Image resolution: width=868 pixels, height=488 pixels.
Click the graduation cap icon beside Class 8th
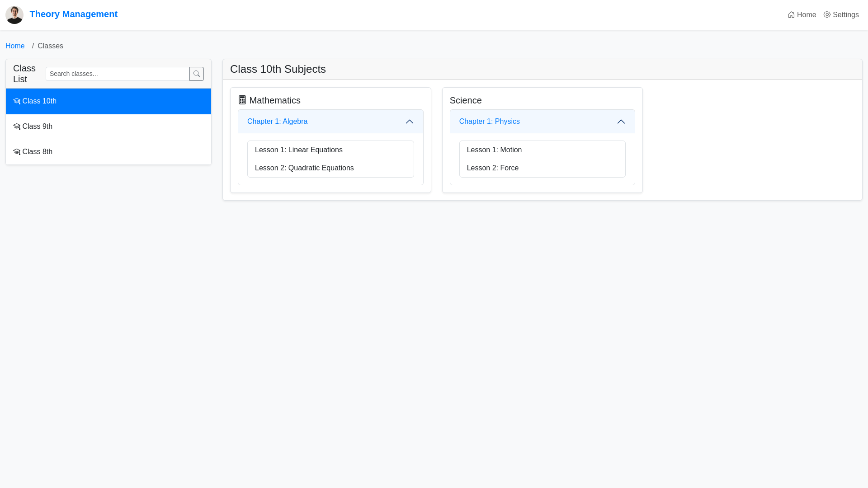coord(17,152)
